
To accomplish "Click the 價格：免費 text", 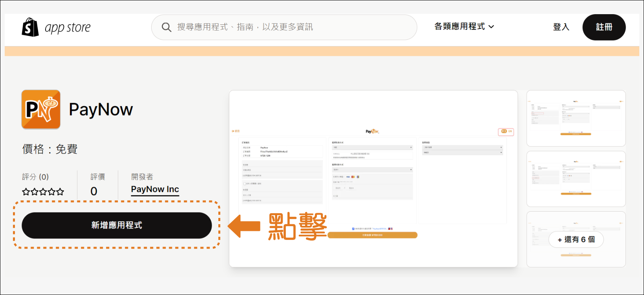I will click(x=50, y=149).
